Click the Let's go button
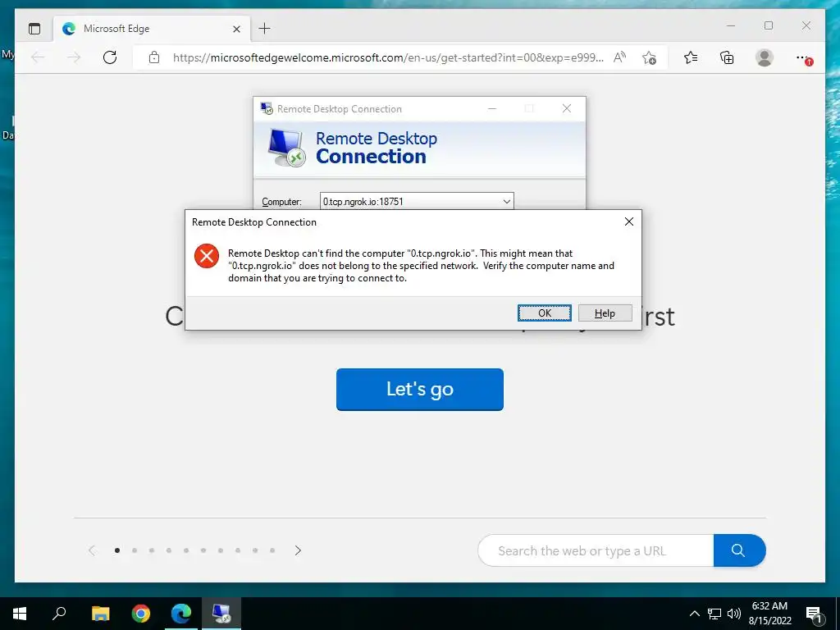 pyautogui.click(x=419, y=390)
